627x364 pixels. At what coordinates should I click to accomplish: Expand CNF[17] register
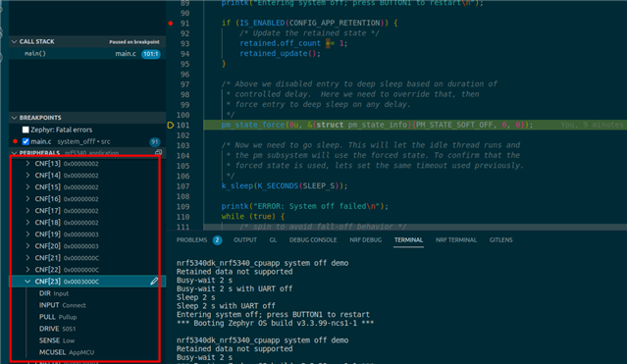[27, 210]
